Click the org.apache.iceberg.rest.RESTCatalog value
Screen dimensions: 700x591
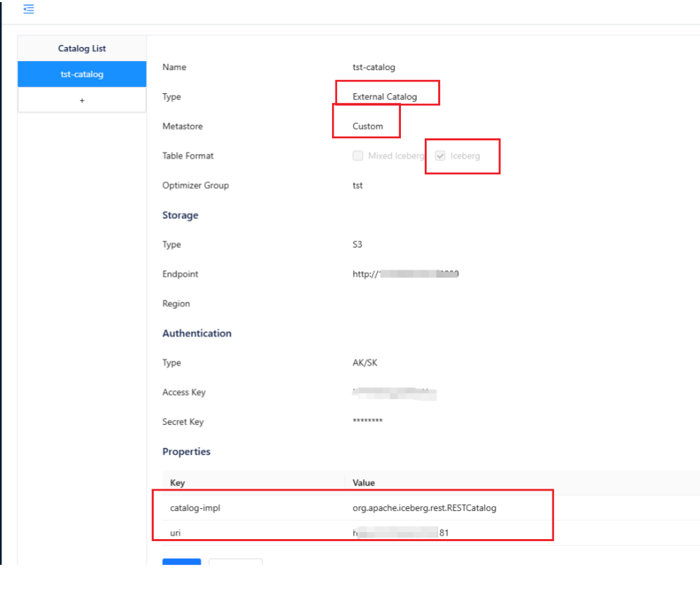[x=424, y=507]
